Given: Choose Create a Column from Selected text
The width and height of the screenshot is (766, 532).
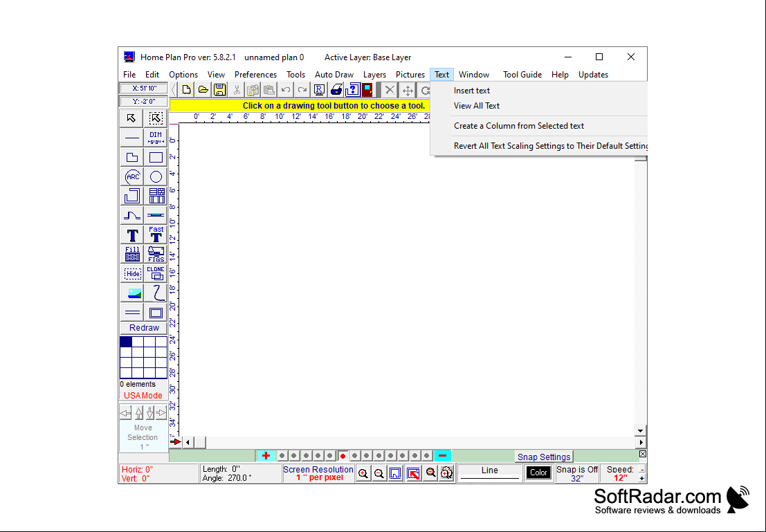Looking at the screenshot, I should [539, 125].
